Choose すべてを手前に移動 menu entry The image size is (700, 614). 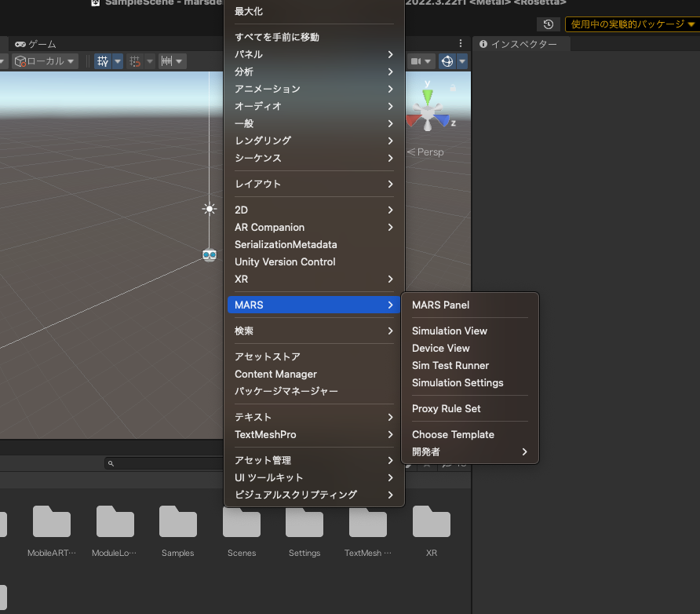click(x=314, y=37)
